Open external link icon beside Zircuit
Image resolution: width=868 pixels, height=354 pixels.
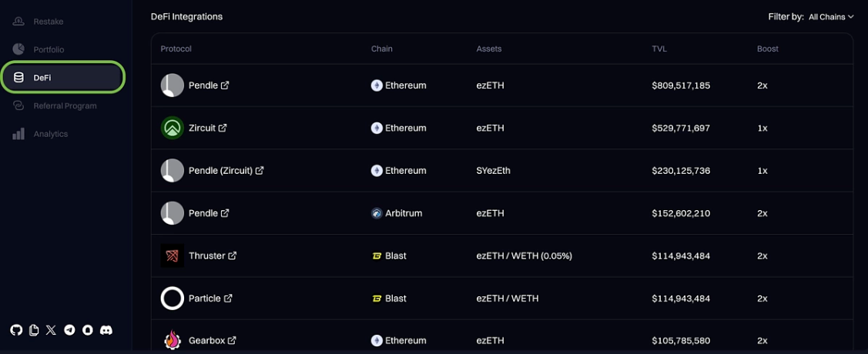(223, 128)
